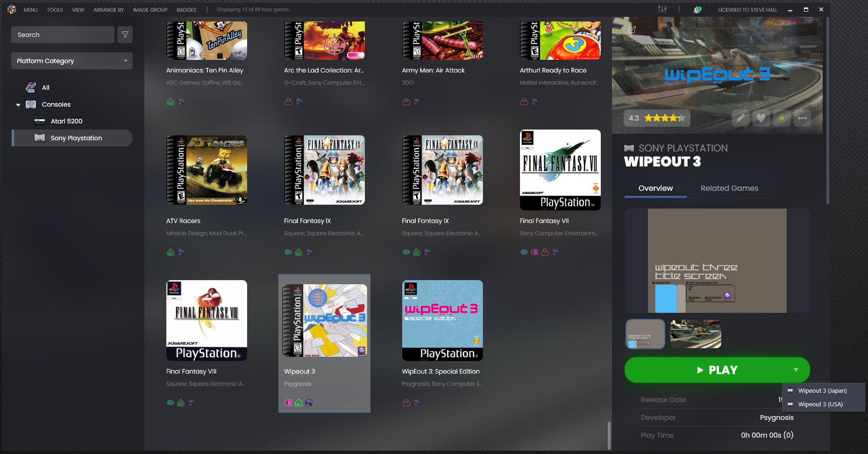Select the Consoles category
Screen dimensions: 868x454
point(56,104)
